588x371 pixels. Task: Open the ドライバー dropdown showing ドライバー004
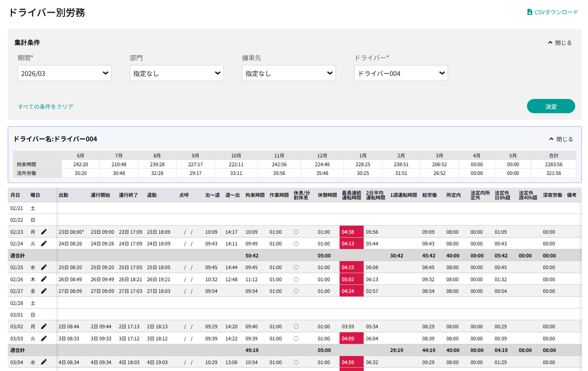[401, 73]
